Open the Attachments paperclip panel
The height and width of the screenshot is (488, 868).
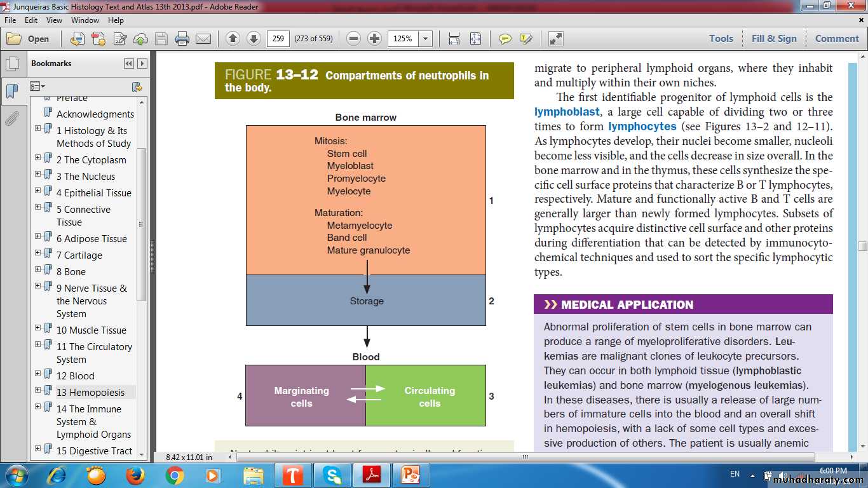(11, 119)
